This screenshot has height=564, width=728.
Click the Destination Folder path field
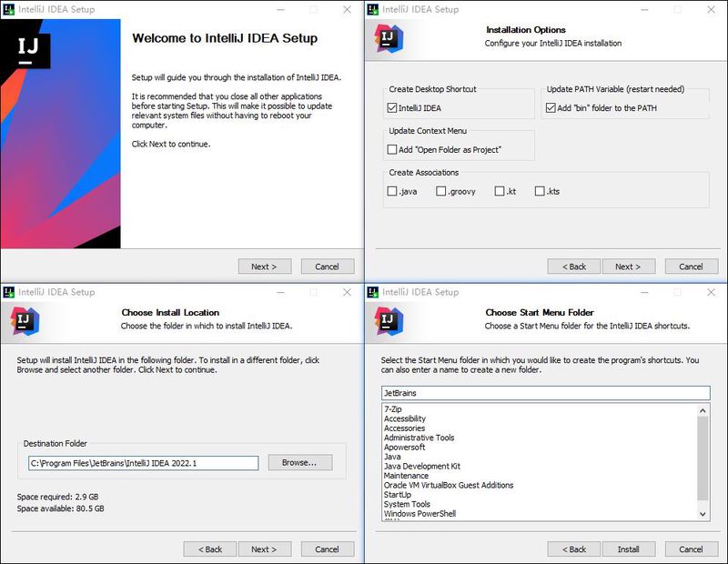point(144,463)
